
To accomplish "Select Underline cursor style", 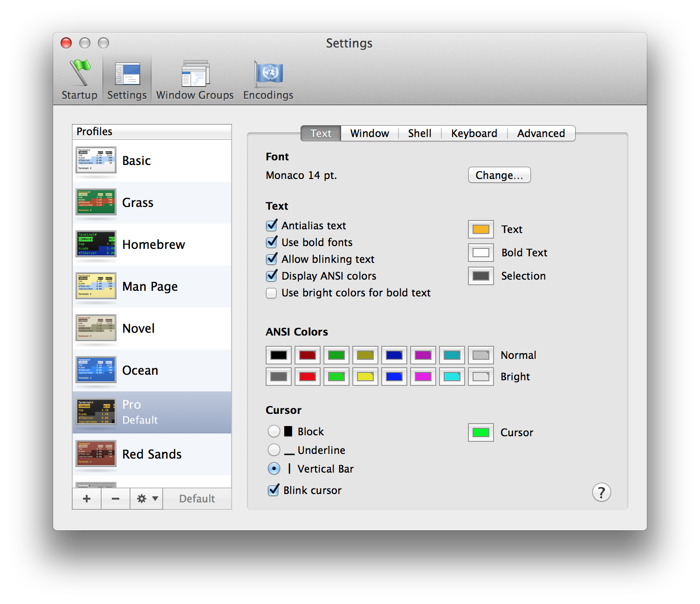I will pyautogui.click(x=274, y=450).
